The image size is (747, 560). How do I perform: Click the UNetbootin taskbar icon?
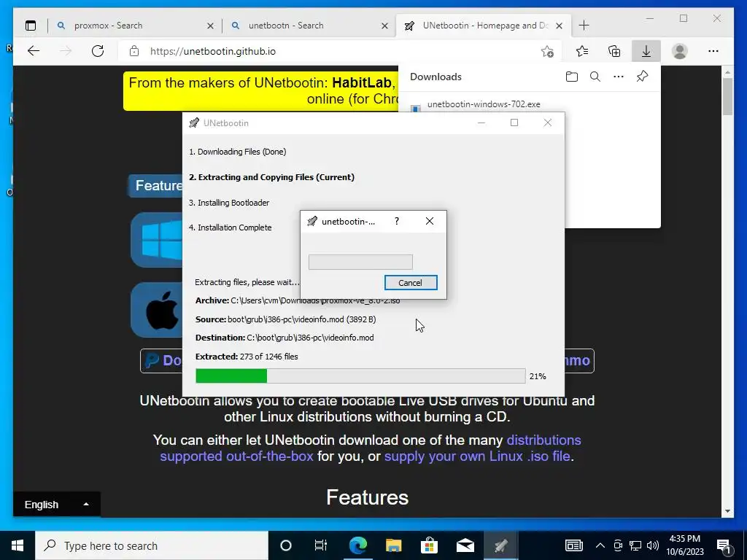(x=500, y=545)
